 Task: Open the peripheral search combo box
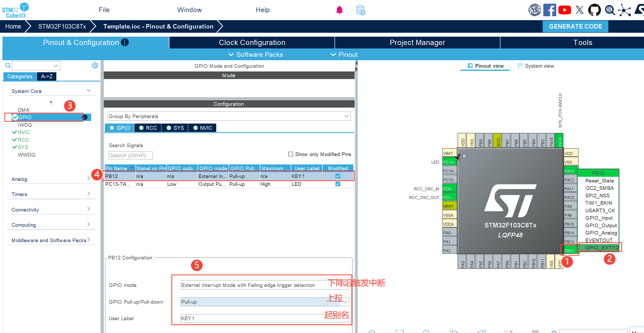tap(36, 65)
